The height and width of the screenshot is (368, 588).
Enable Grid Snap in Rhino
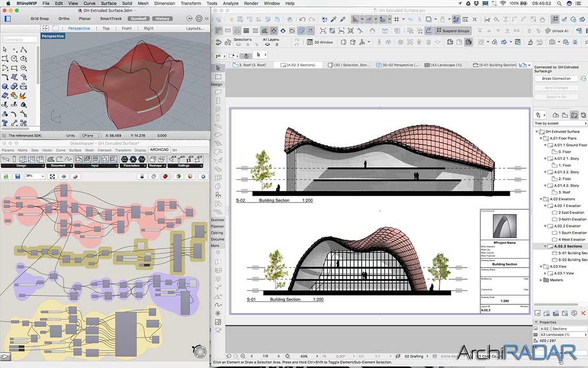pos(39,18)
